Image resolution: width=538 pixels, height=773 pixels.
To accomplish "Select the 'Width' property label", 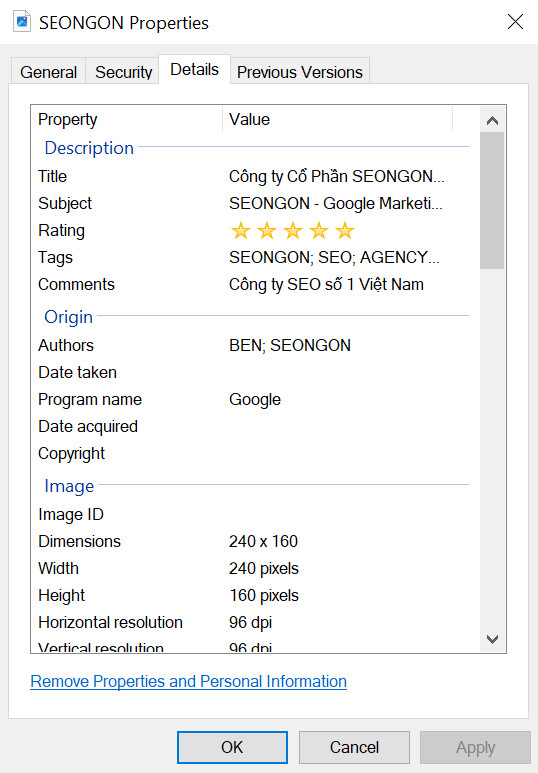I will (x=58, y=568).
